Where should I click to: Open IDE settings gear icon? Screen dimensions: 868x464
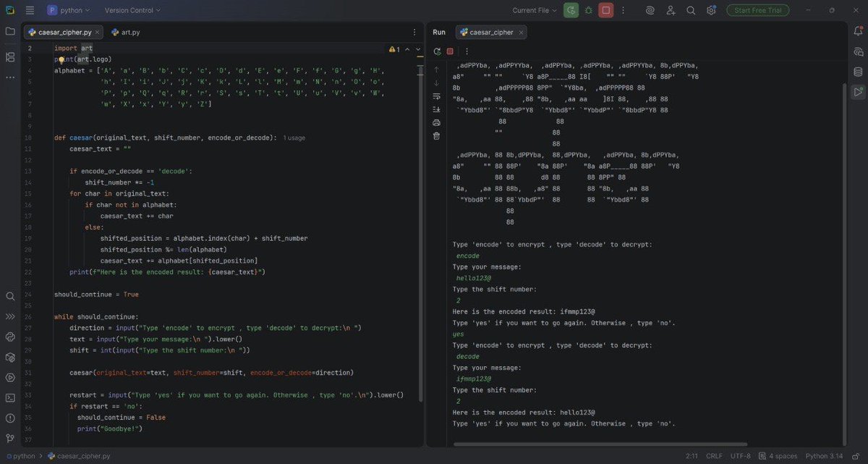pyautogui.click(x=711, y=10)
